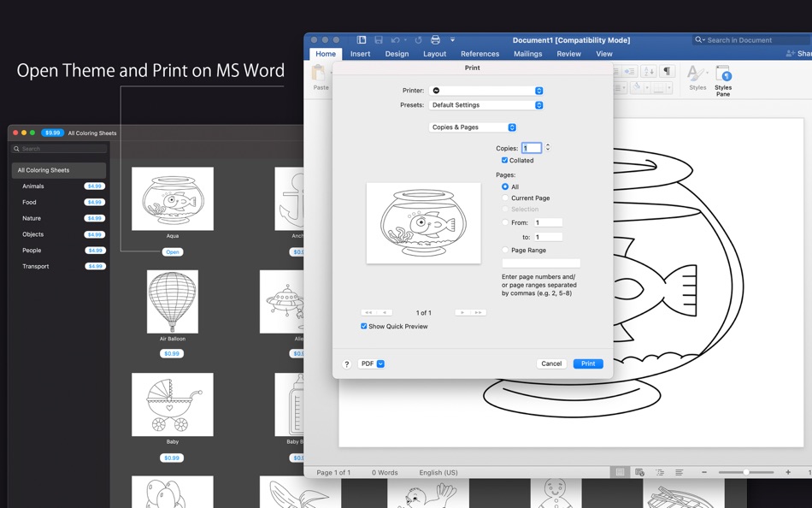The width and height of the screenshot is (812, 508).
Task: Click the Sort A-Z icon in ribbon
Action: click(648, 71)
